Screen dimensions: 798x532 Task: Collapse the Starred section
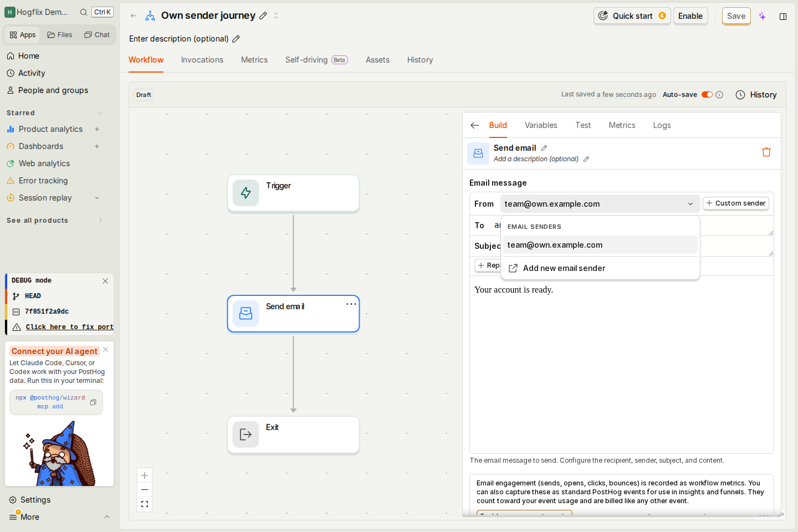[x=100, y=113]
